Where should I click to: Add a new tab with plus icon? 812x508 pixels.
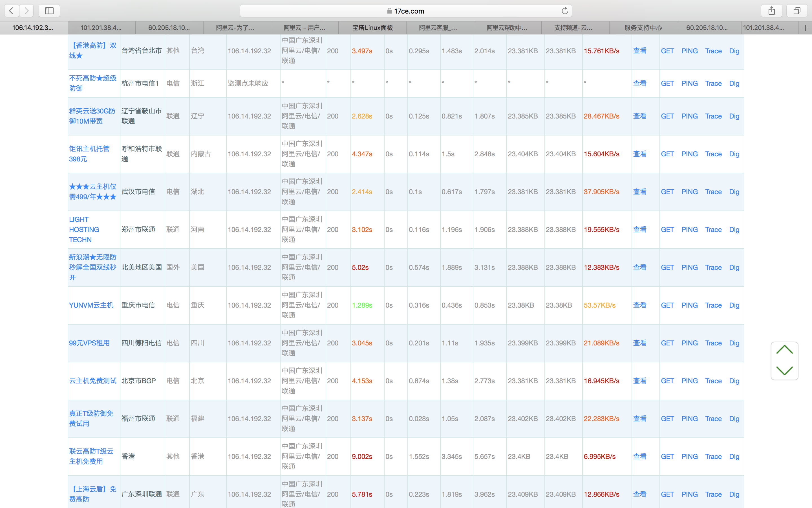tap(805, 28)
